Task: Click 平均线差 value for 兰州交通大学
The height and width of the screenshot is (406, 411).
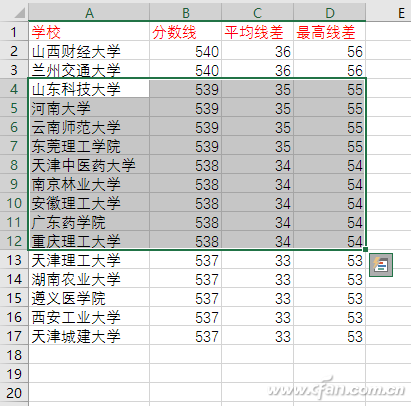Action: pyautogui.click(x=257, y=70)
